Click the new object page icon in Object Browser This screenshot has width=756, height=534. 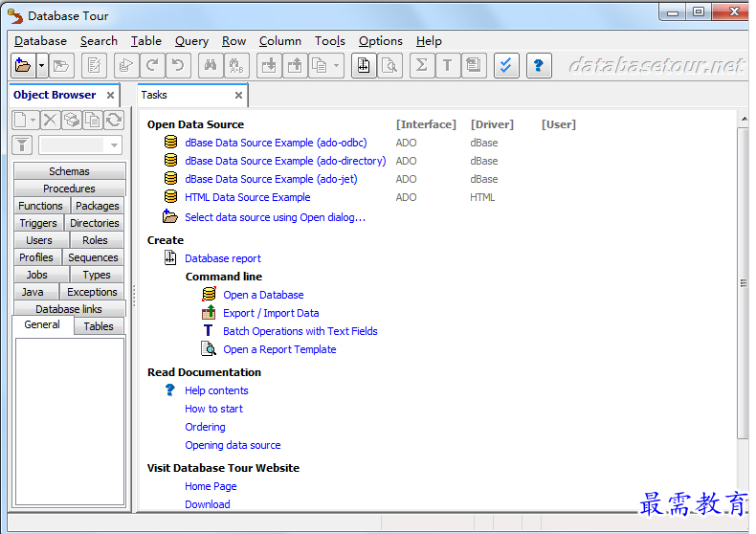[20, 120]
